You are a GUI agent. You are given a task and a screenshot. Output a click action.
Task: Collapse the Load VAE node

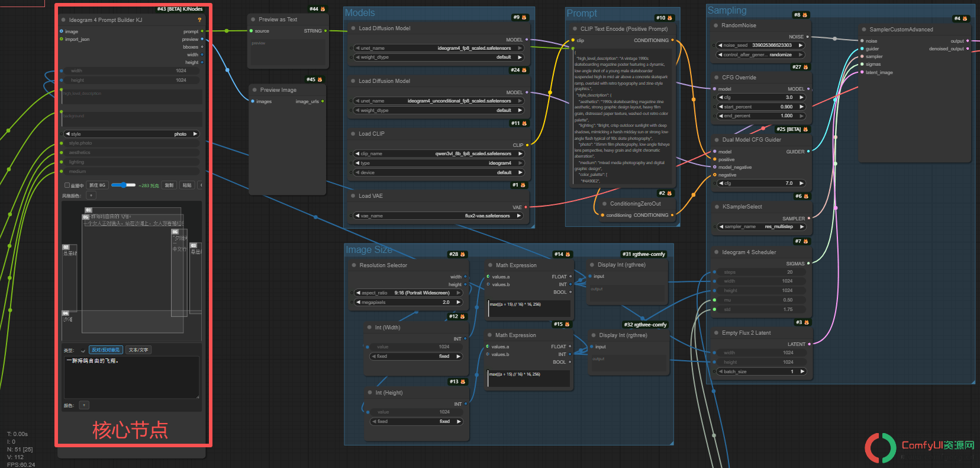[353, 196]
